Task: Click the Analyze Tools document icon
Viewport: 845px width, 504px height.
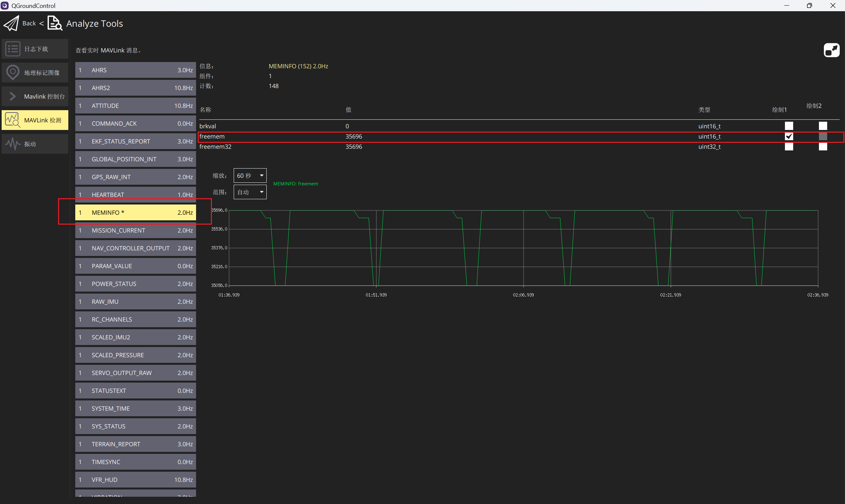Action: pos(54,23)
